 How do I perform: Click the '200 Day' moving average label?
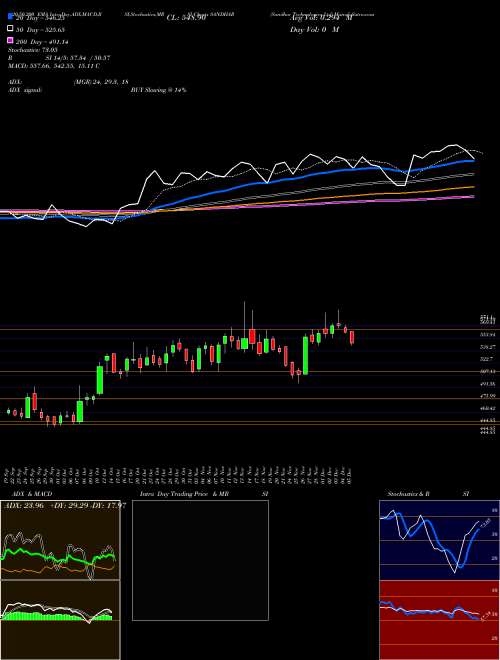[x=43, y=42]
